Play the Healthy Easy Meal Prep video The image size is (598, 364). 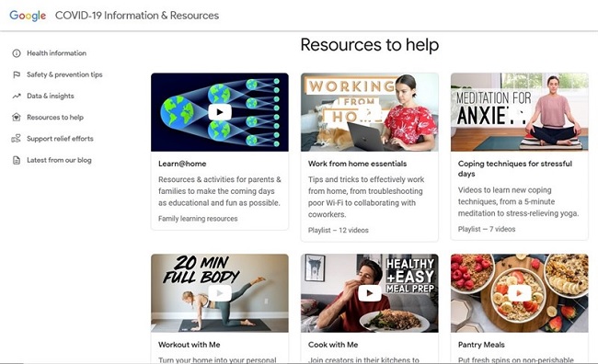[370, 293]
